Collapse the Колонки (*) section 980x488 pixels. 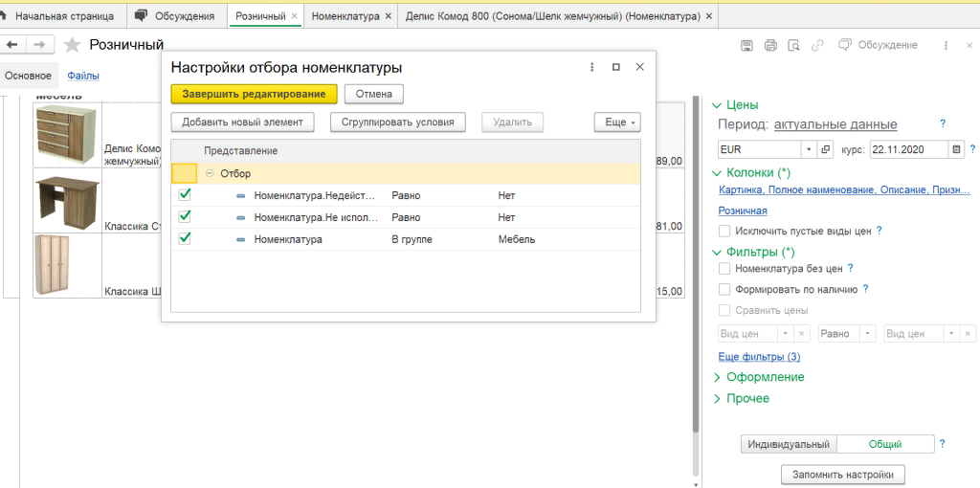click(716, 172)
